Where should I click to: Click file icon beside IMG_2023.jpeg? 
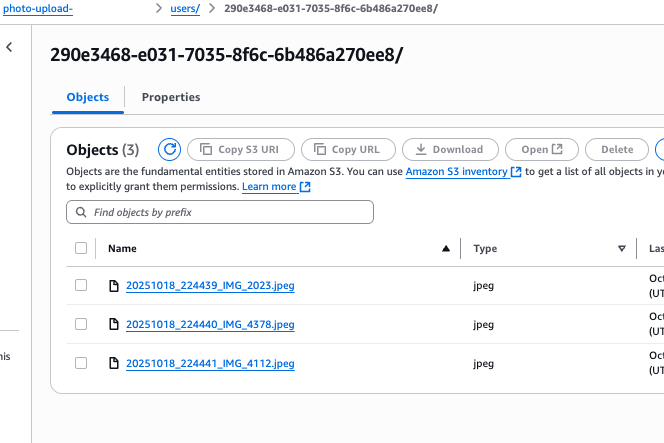pyautogui.click(x=114, y=286)
